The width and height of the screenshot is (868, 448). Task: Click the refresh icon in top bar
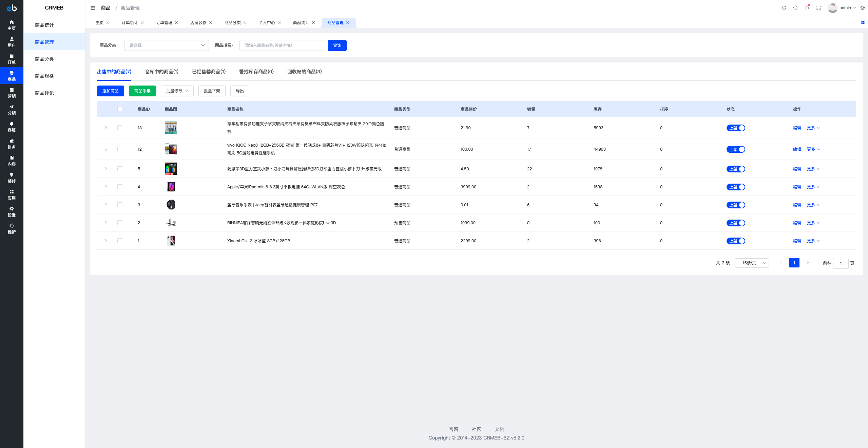click(x=784, y=8)
